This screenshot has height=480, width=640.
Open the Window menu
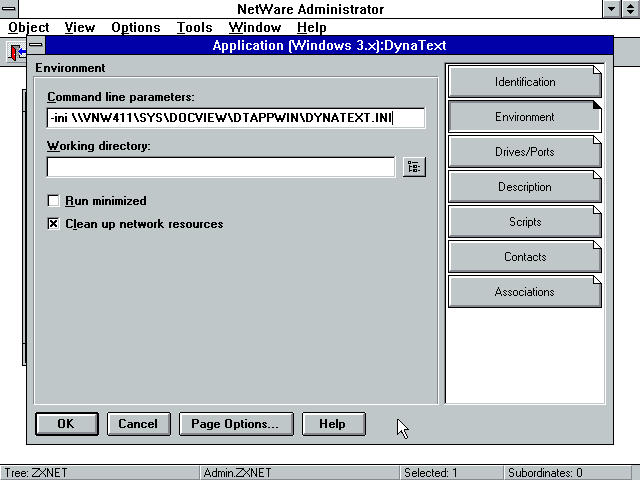tap(255, 27)
